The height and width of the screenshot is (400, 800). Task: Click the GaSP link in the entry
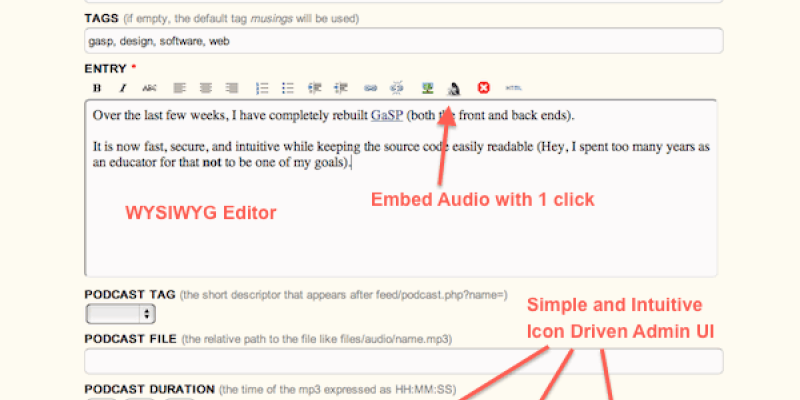click(x=387, y=115)
